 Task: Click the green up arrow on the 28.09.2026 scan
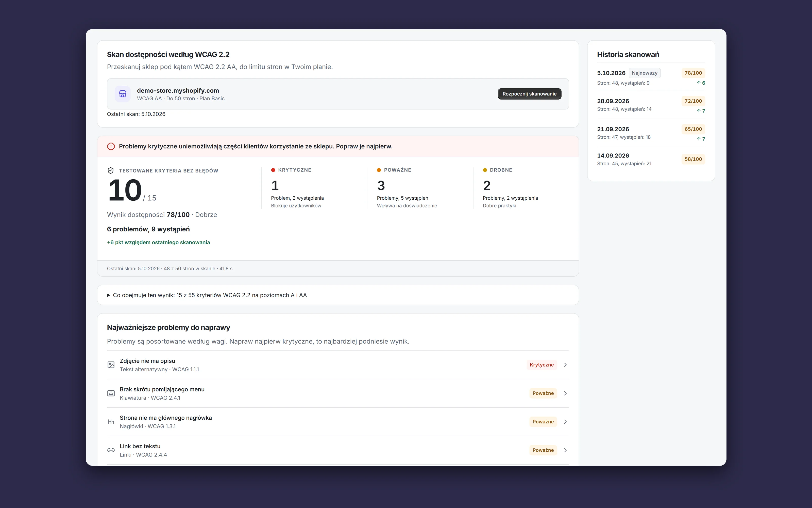click(x=699, y=111)
